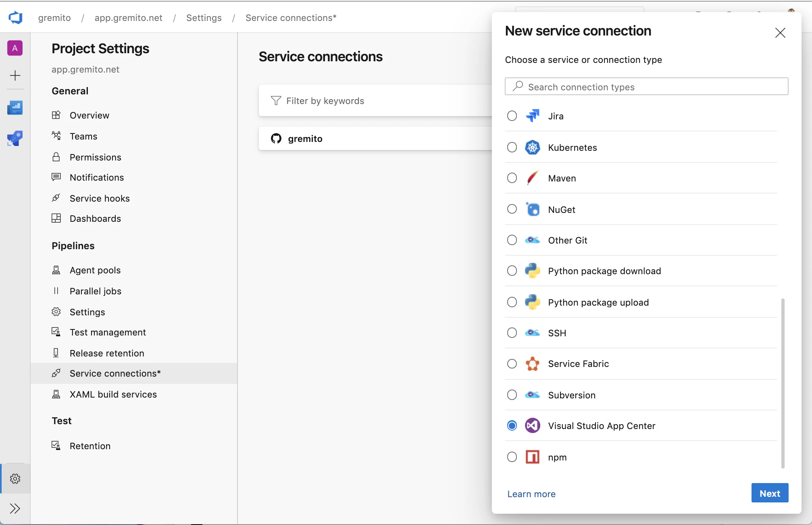Click the NuGet logo icon
The image size is (812, 525).
[x=533, y=209]
